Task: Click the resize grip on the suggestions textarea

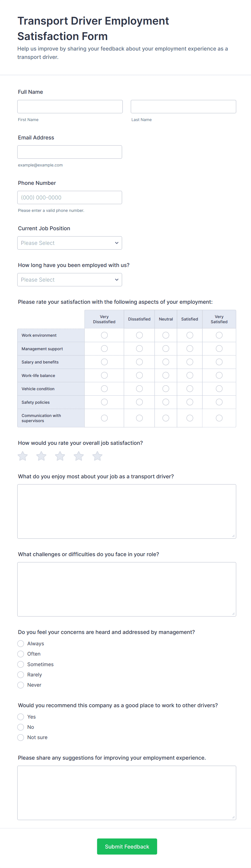Action: click(x=233, y=817)
